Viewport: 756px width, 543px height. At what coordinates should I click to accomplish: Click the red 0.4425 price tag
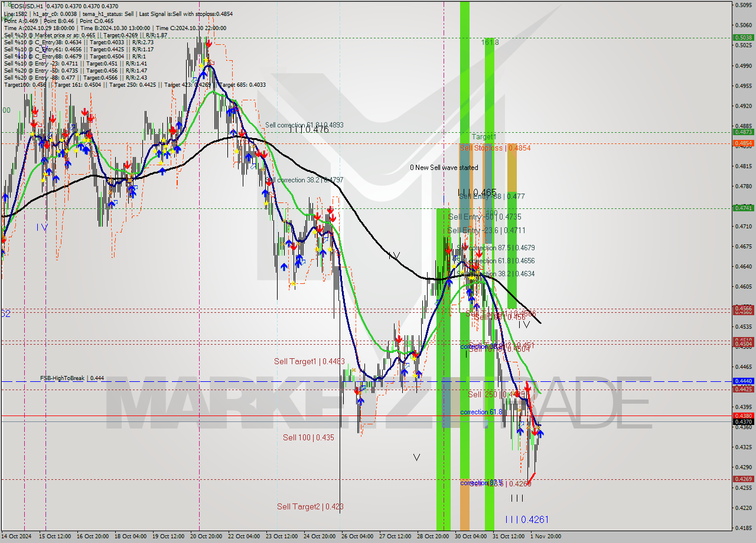(x=743, y=389)
